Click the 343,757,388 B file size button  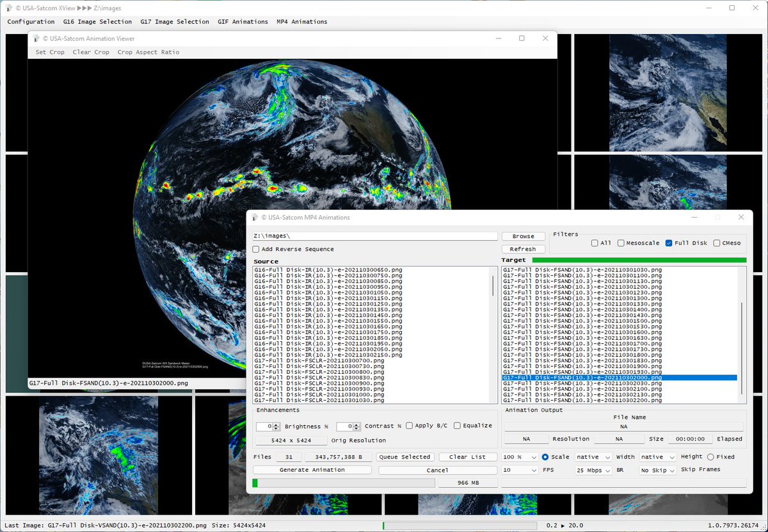[x=339, y=457]
